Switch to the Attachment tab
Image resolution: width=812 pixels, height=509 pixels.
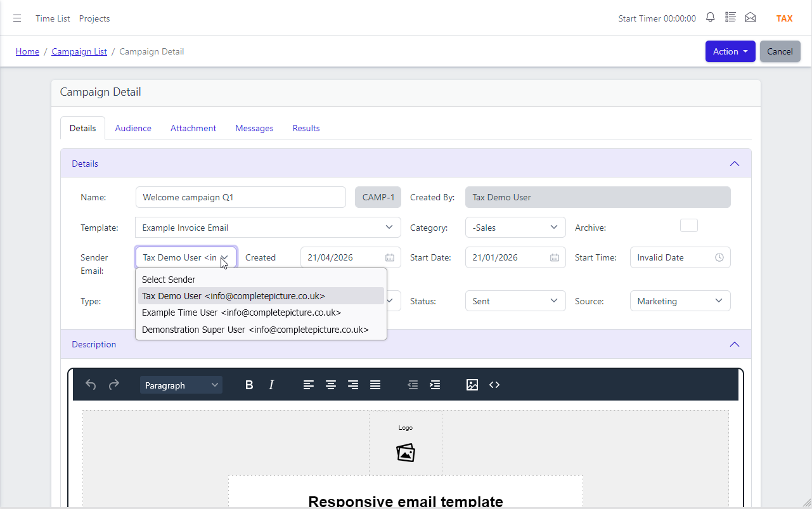(193, 128)
